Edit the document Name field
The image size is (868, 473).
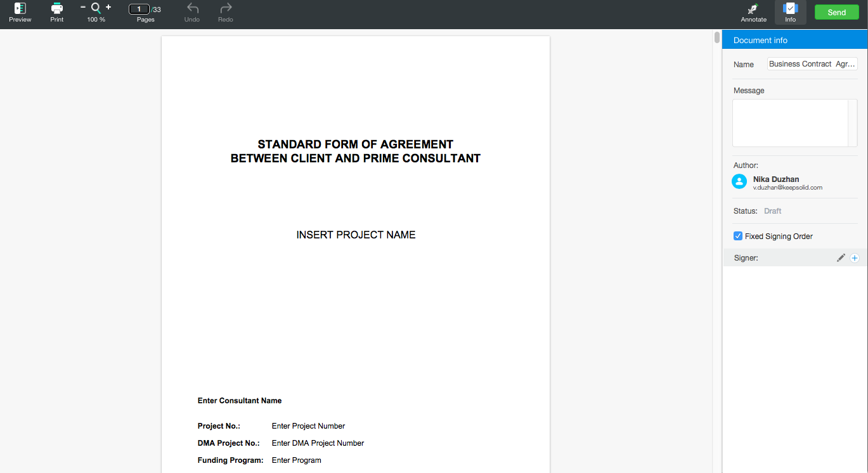[812, 64]
